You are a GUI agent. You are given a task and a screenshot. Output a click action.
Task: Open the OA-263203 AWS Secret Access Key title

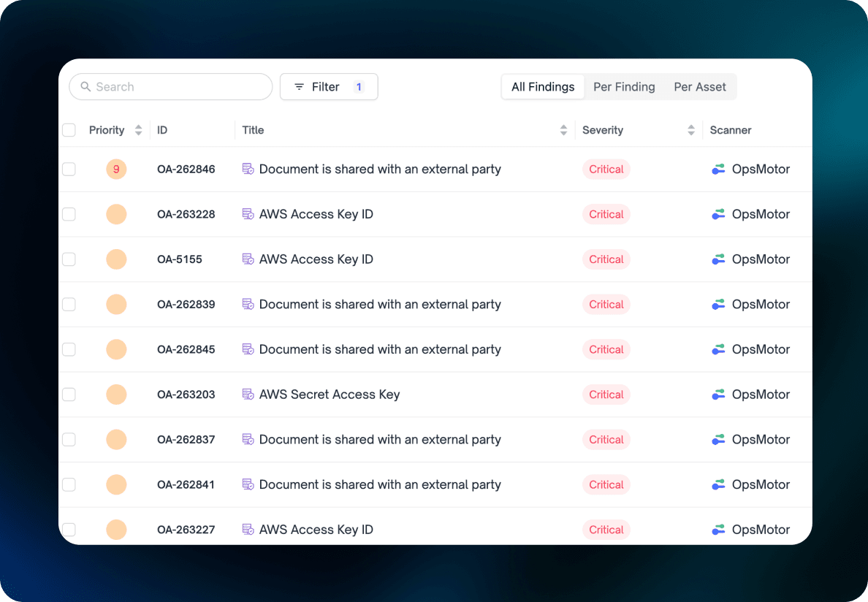[330, 395]
